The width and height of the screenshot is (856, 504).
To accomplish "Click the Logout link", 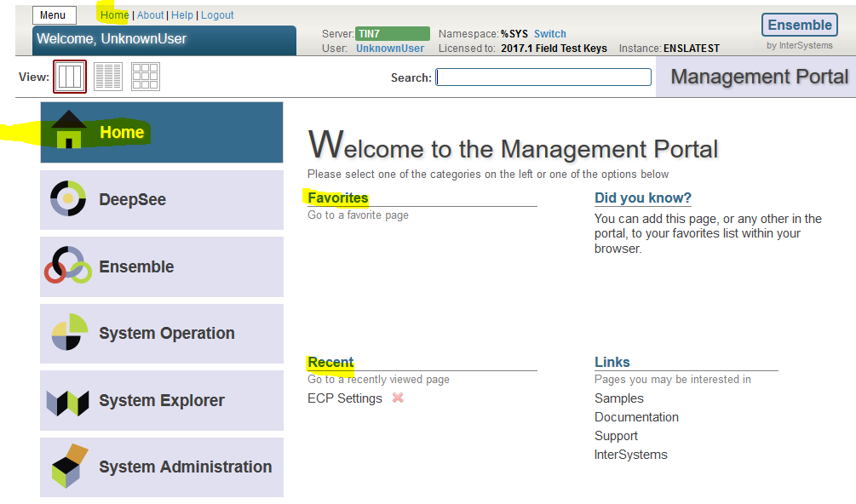I will [x=217, y=15].
